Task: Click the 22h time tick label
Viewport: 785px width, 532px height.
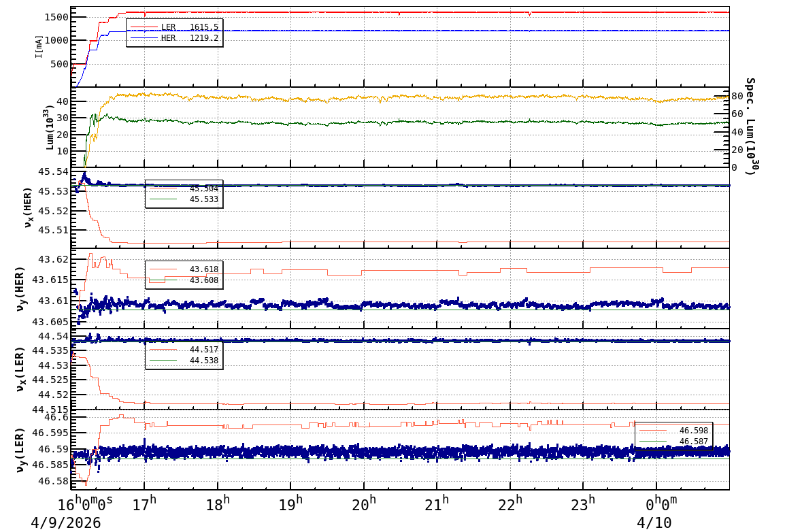Action: (x=510, y=504)
